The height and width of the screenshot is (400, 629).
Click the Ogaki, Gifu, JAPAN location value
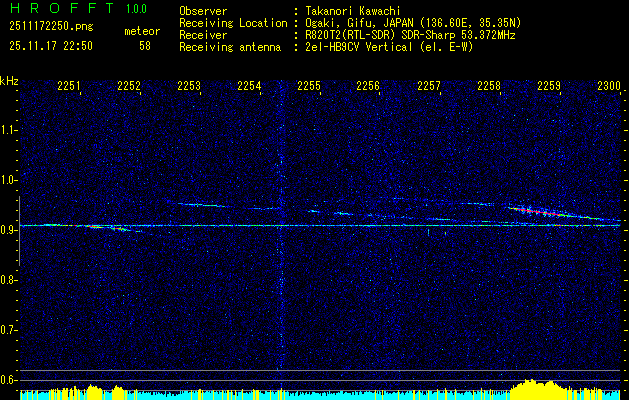click(x=413, y=23)
